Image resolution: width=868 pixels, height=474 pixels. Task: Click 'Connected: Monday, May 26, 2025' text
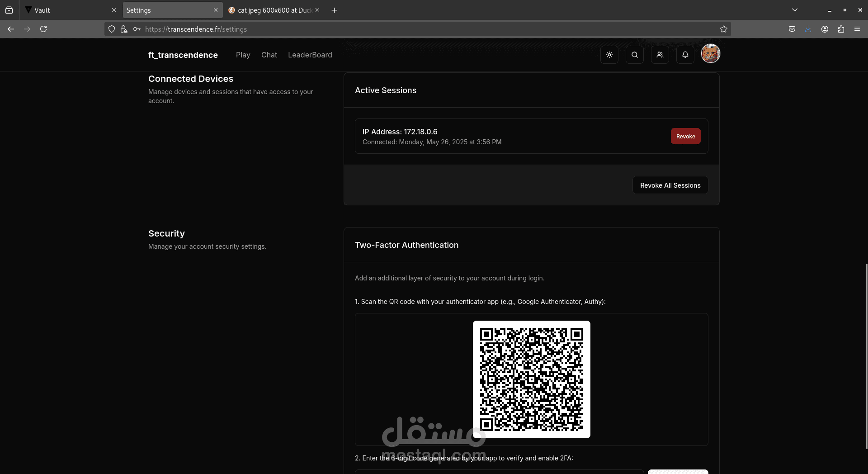[x=432, y=142]
